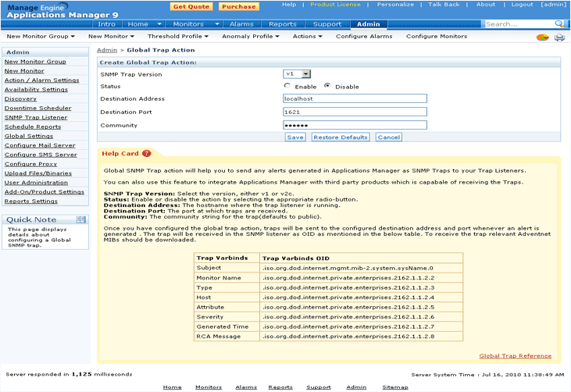Select the Enable status radio button

tap(287, 86)
